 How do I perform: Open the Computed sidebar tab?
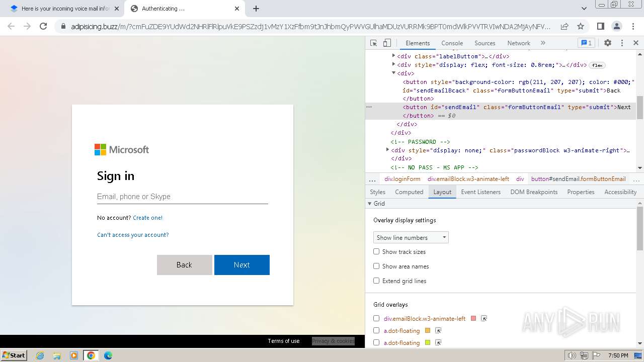[409, 192]
